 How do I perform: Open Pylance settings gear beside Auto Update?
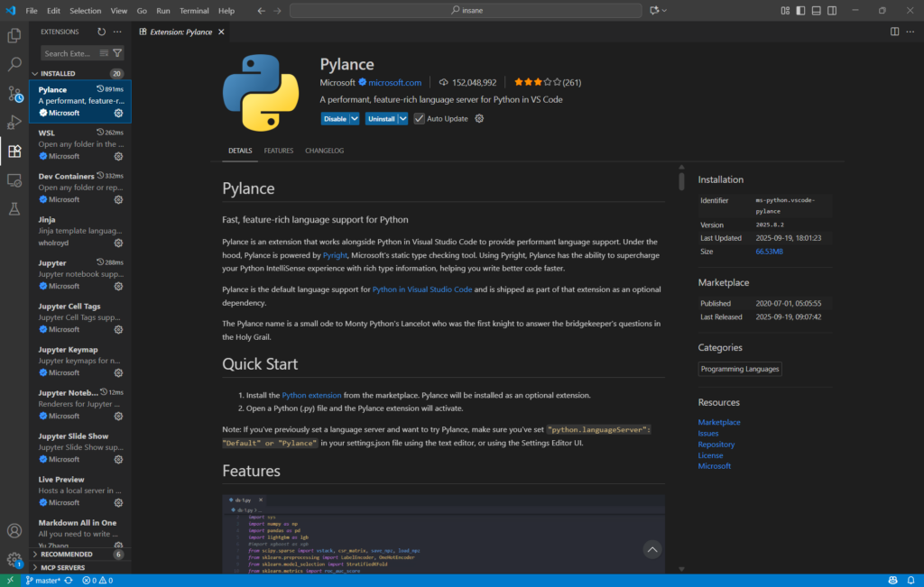[479, 118]
